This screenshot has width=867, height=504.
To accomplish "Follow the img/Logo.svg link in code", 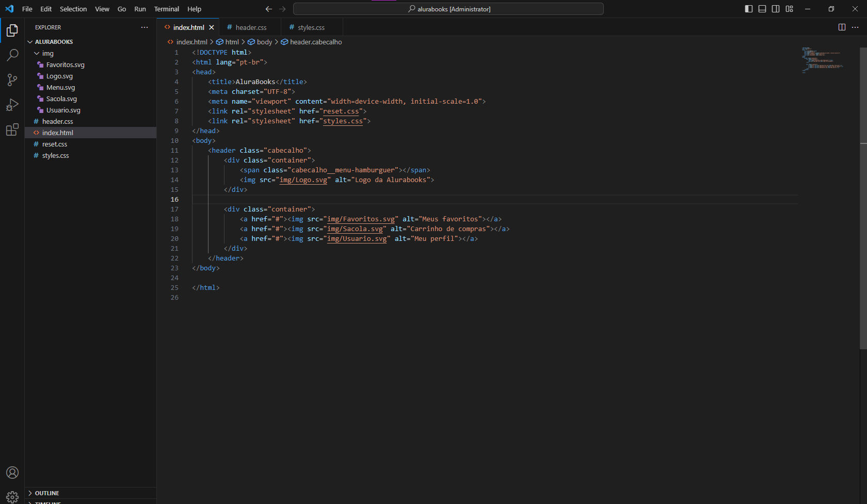I will 303,180.
